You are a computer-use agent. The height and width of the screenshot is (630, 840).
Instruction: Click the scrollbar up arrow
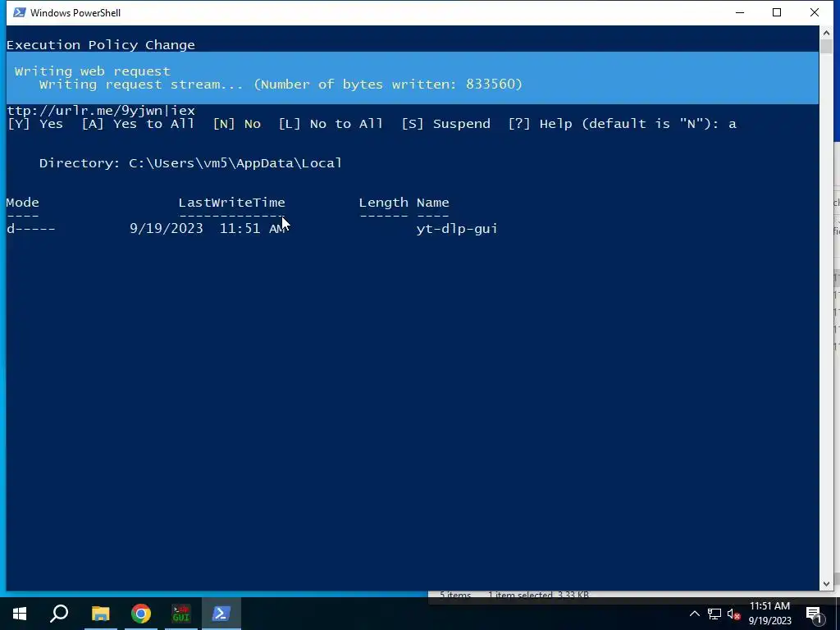(x=826, y=32)
